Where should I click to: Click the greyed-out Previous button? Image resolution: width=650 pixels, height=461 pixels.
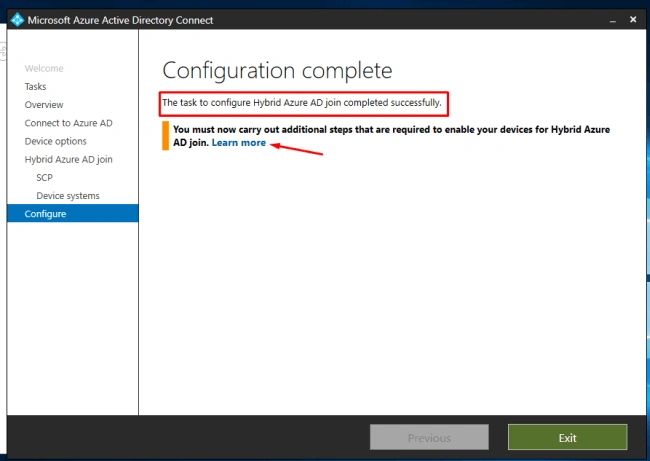pos(429,437)
